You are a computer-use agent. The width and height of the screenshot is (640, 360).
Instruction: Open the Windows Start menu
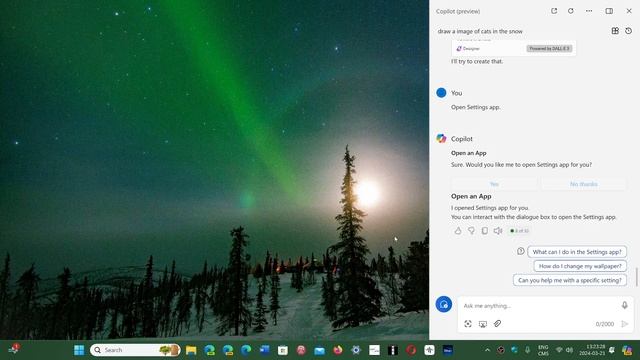coord(79,350)
